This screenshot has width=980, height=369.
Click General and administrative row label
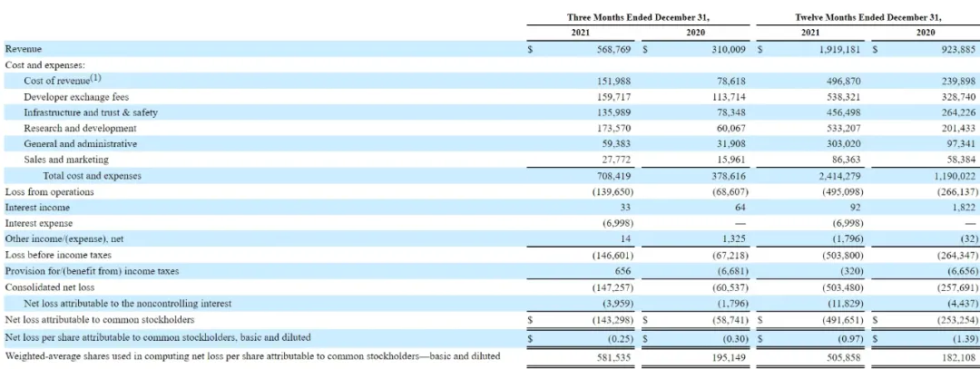80,144
